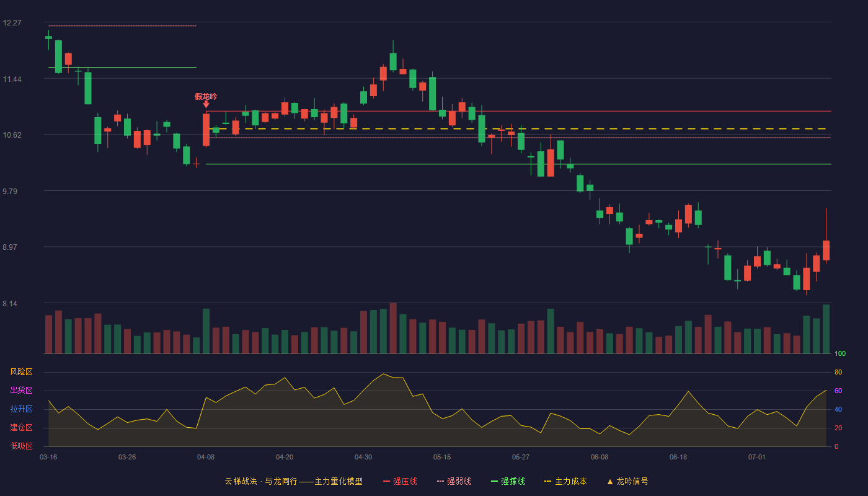This screenshot has height=496, width=868.
Task: Click the 04-08 date axis label
Action: pyautogui.click(x=206, y=457)
